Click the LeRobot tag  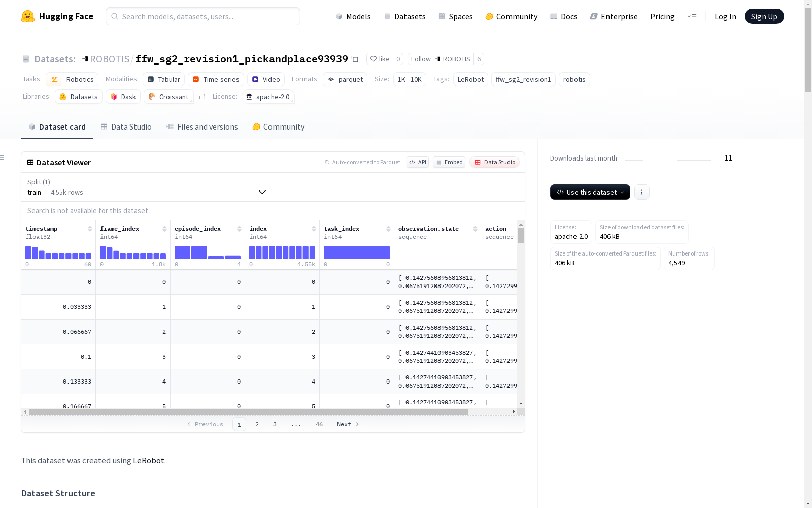(470, 79)
